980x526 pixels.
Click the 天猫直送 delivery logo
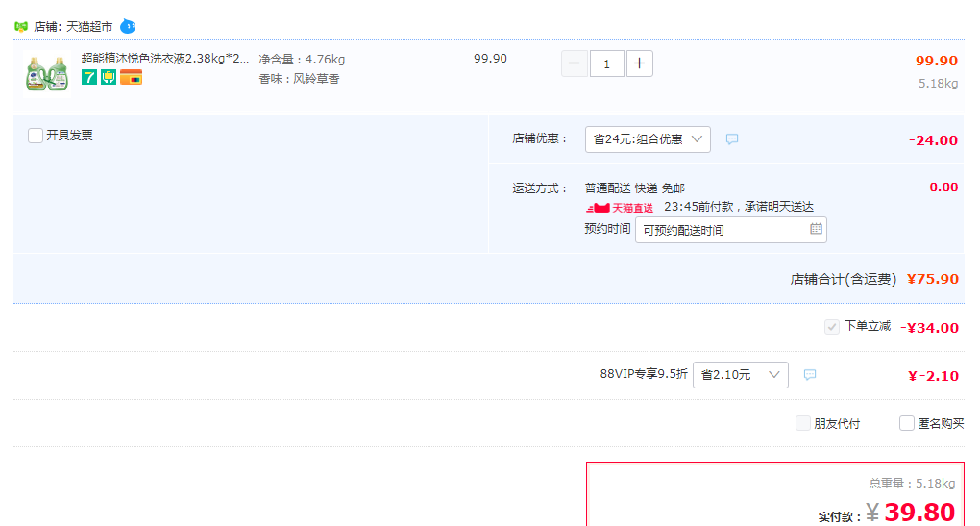click(x=620, y=208)
